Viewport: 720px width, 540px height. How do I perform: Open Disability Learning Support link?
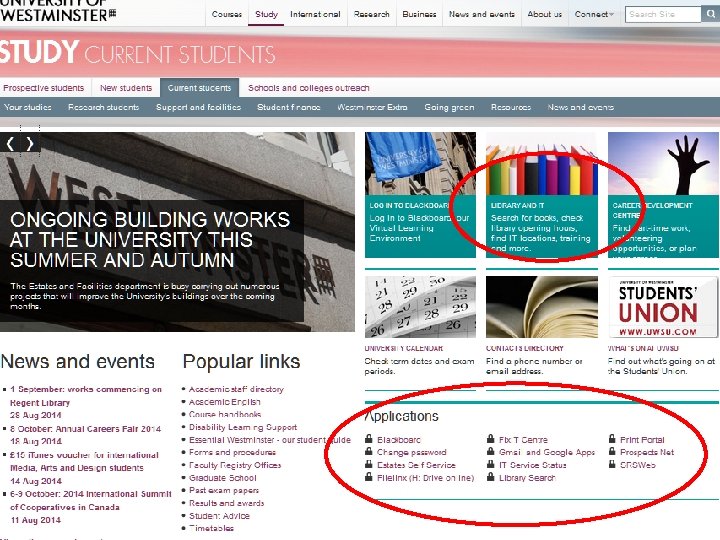pyautogui.click(x=243, y=427)
